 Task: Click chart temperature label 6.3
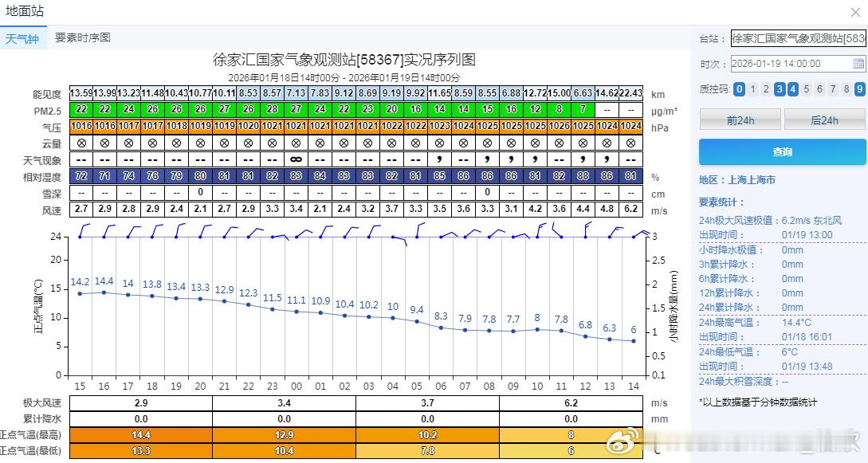pos(610,328)
